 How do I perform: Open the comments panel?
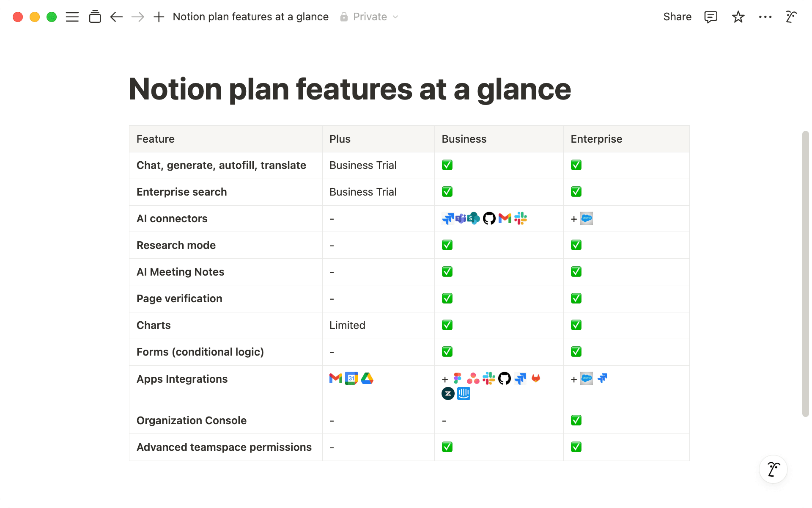click(711, 17)
